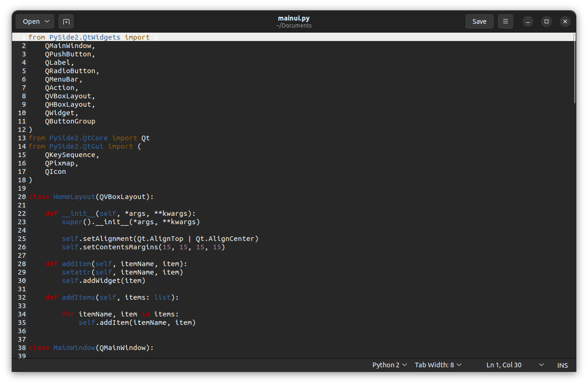Close the mainui.py editor window
588x385 pixels.
(x=565, y=21)
